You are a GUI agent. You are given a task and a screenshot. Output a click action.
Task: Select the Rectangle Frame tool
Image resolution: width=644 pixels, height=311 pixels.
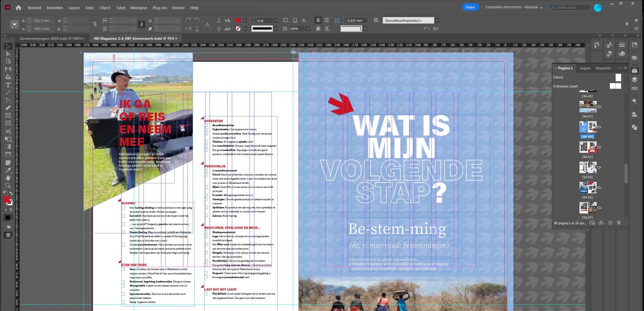(x=8, y=115)
